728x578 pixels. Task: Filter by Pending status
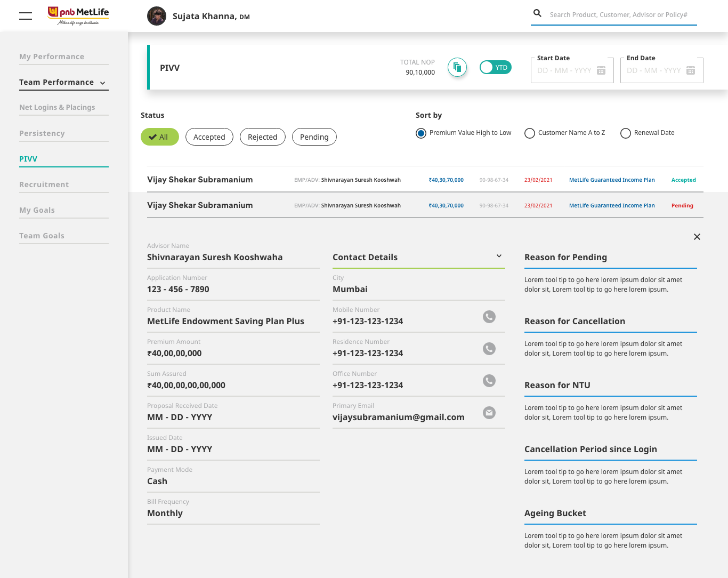click(x=314, y=137)
